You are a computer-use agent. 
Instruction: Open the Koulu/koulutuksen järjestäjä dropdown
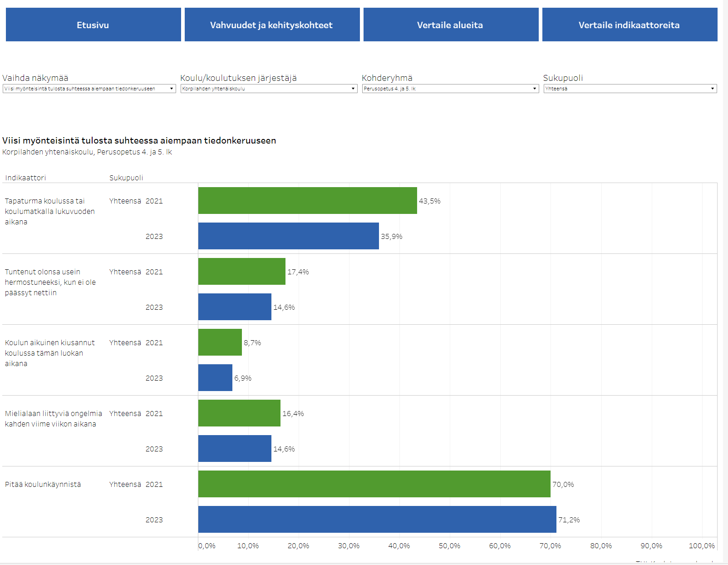click(268, 89)
